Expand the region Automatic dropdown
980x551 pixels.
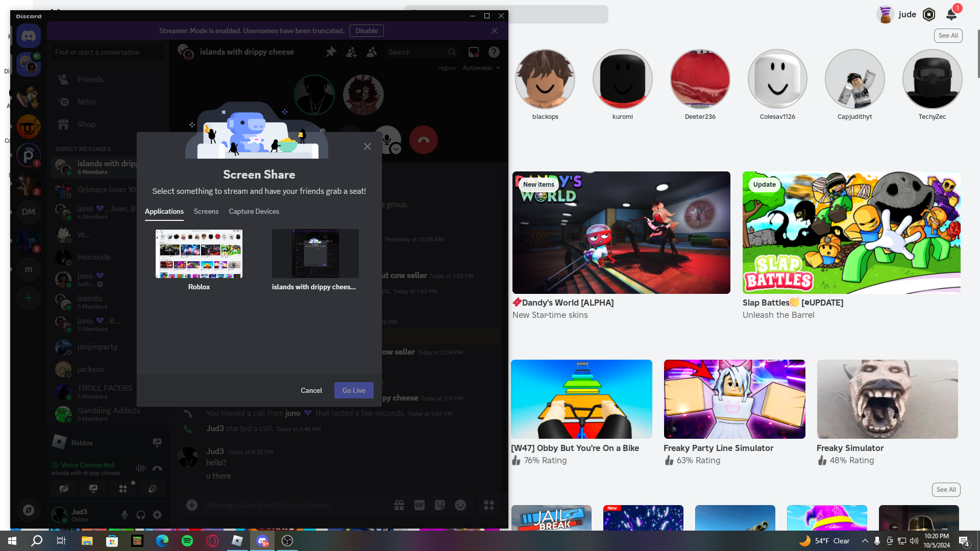(x=481, y=68)
